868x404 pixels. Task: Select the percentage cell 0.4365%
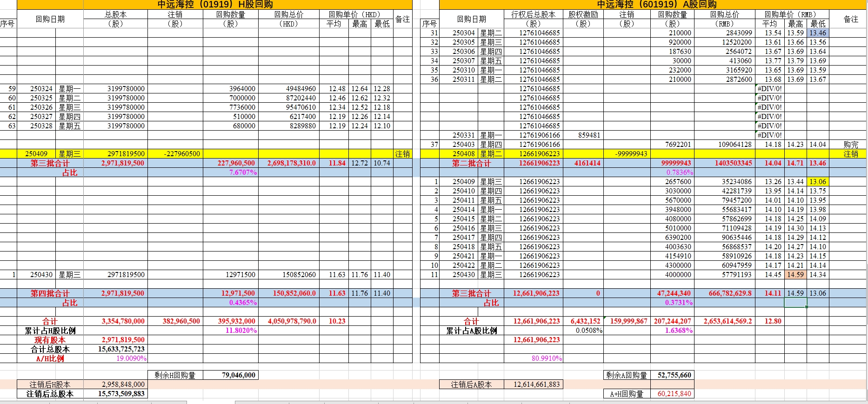(x=231, y=303)
